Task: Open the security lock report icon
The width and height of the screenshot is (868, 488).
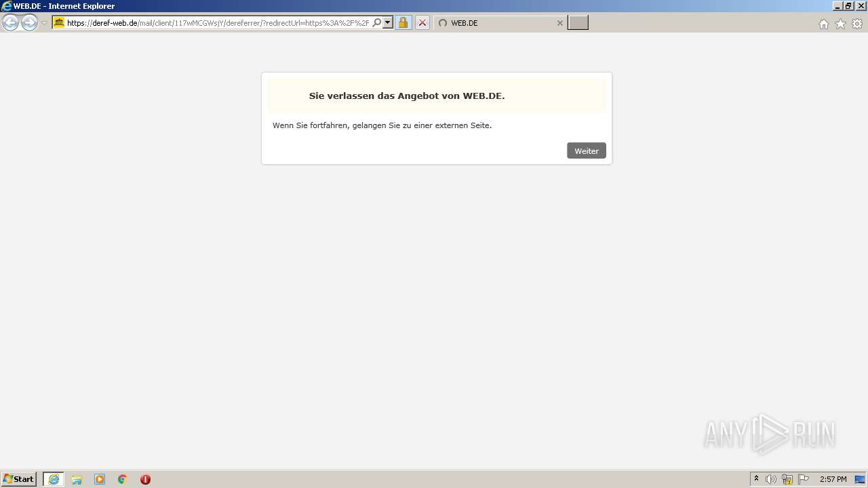Action: click(403, 22)
